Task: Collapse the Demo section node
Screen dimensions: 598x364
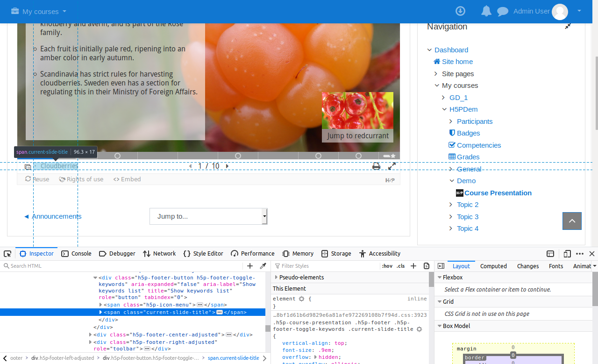Action: click(452, 181)
